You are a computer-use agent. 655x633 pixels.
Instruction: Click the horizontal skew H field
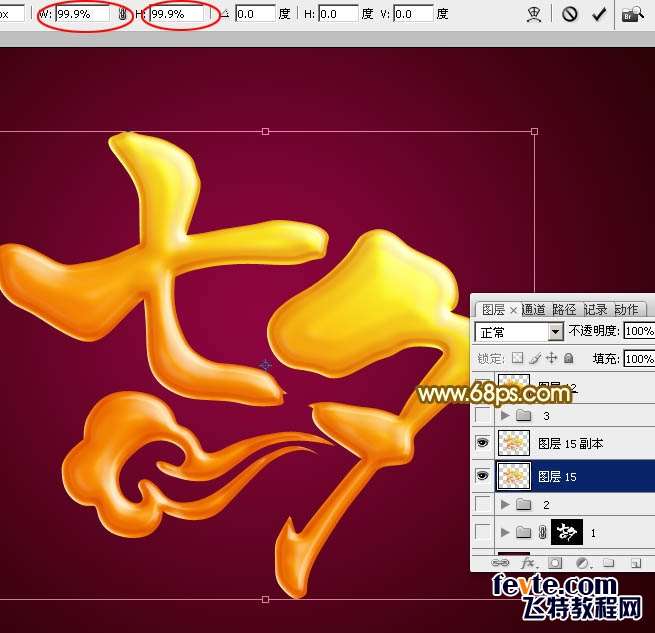tap(338, 14)
